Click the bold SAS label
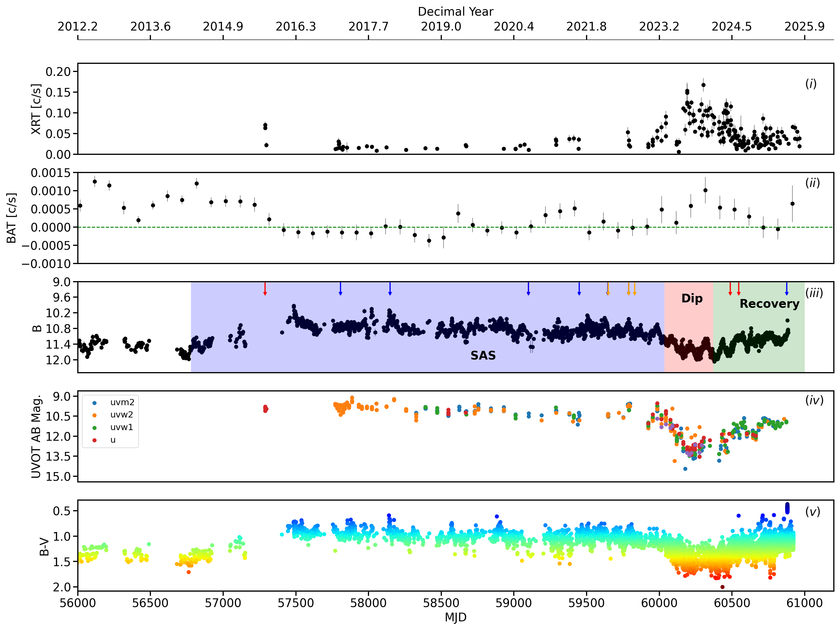 tap(483, 355)
